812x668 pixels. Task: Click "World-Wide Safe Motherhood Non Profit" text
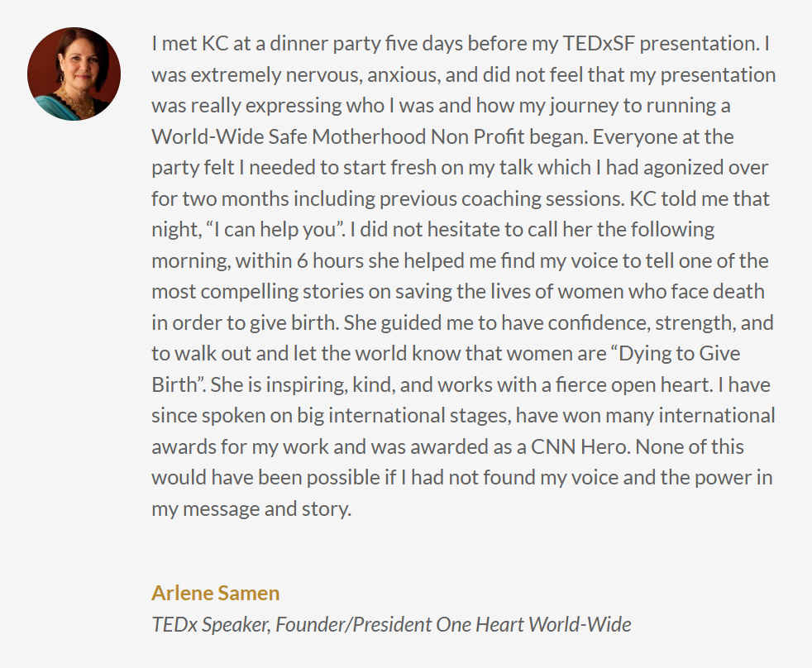click(x=370, y=136)
